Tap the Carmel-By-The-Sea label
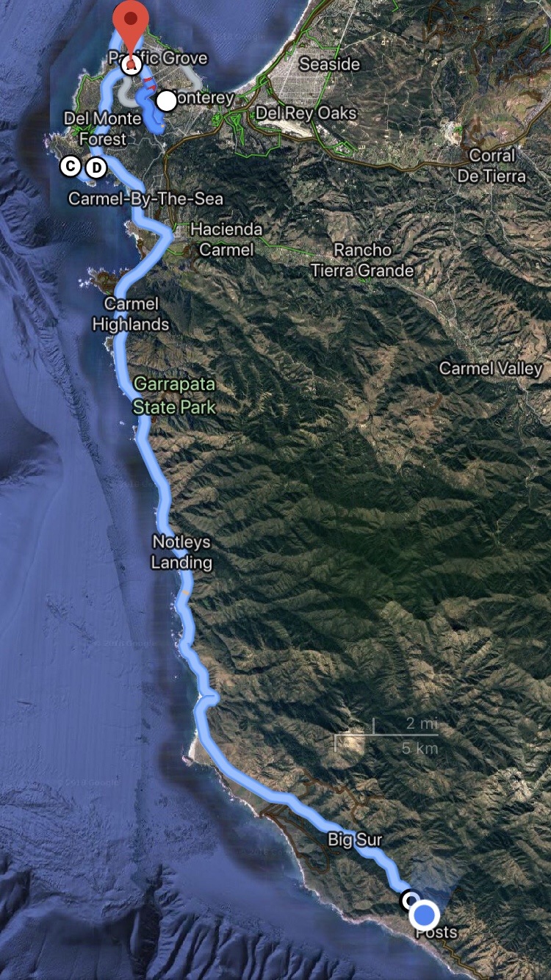This screenshot has width=551, height=980. (x=145, y=198)
